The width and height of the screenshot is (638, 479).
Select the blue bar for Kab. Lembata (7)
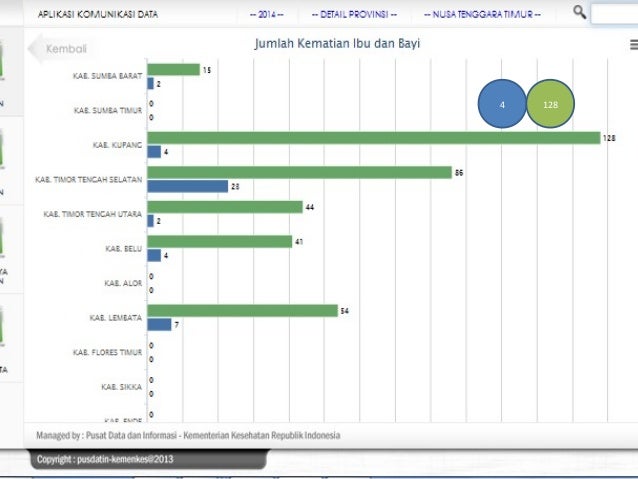[159, 324]
